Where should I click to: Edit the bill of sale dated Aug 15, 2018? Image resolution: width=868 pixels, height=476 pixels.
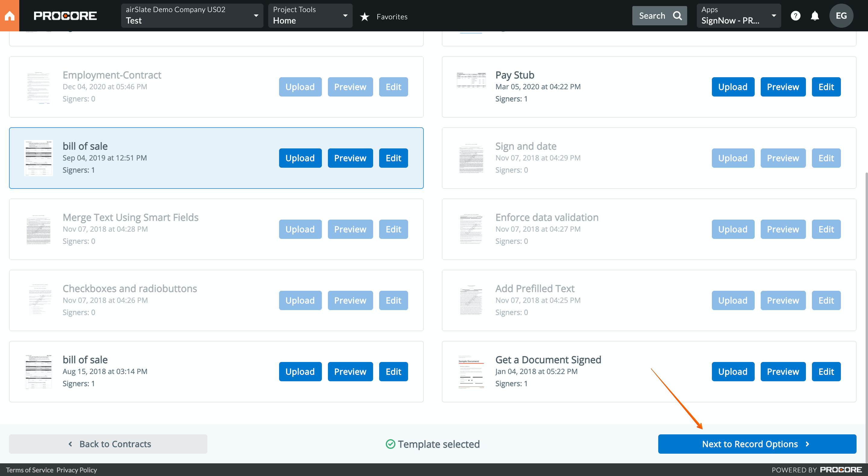pos(393,371)
